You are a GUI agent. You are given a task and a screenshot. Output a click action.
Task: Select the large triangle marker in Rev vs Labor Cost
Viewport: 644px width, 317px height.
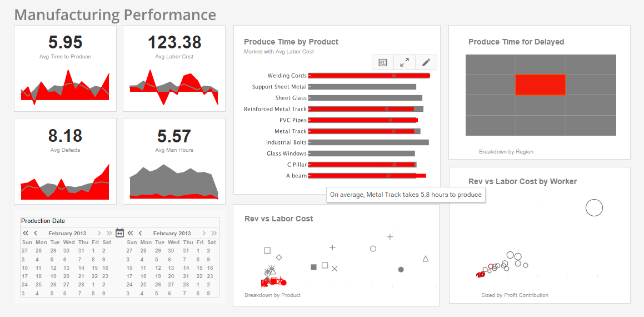pyautogui.click(x=426, y=259)
